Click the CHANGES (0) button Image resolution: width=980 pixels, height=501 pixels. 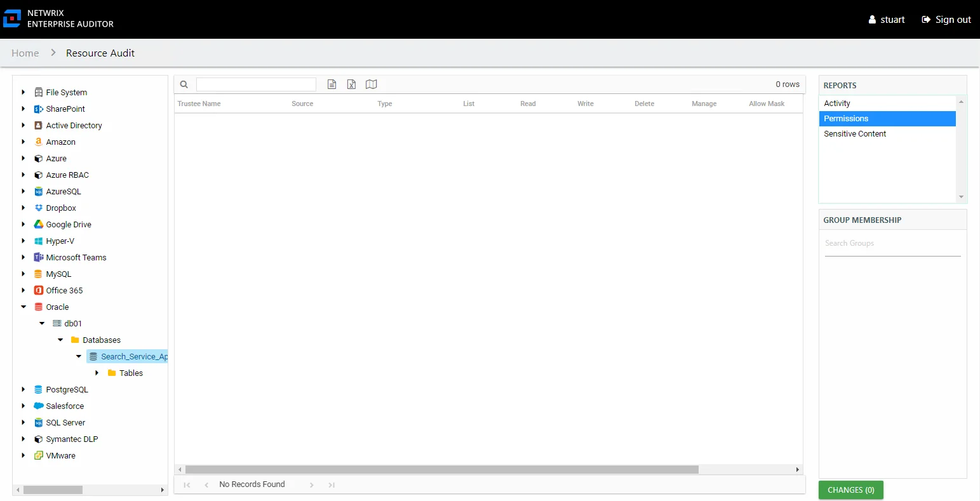coord(851,490)
